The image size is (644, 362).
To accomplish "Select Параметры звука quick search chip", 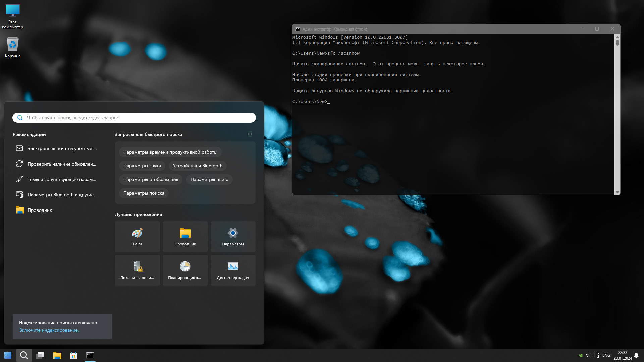I will coord(142,166).
